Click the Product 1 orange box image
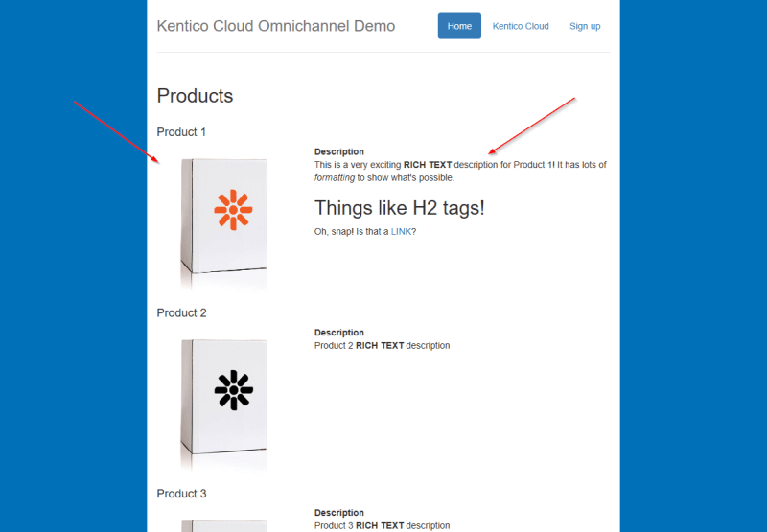The width and height of the screenshot is (767, 532). (224, 222)
